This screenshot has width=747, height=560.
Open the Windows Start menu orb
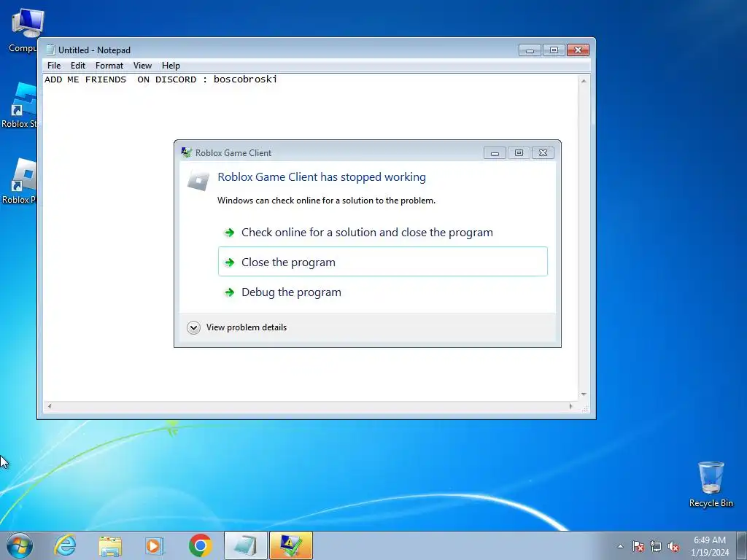click(20, 545)
